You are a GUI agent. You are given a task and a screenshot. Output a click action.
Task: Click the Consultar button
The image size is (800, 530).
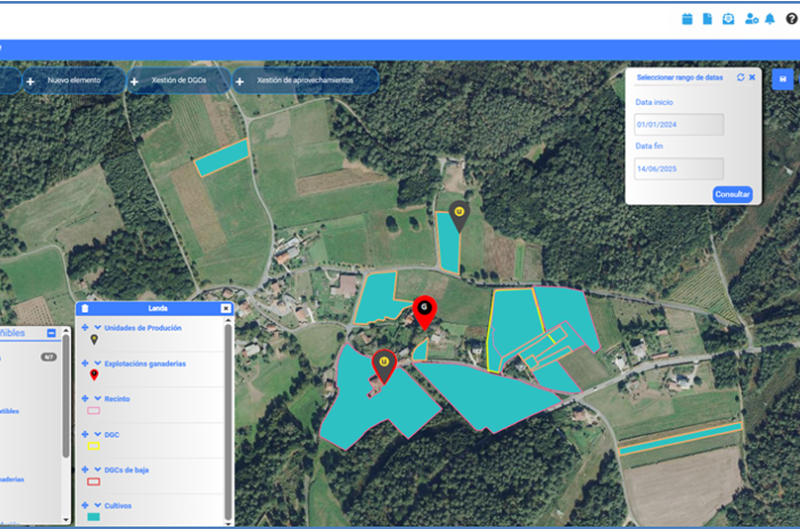[x=732, y=194]
